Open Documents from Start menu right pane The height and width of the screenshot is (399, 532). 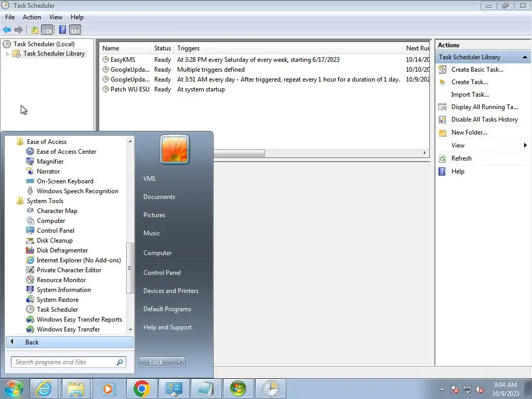click(x=159, y=197)
